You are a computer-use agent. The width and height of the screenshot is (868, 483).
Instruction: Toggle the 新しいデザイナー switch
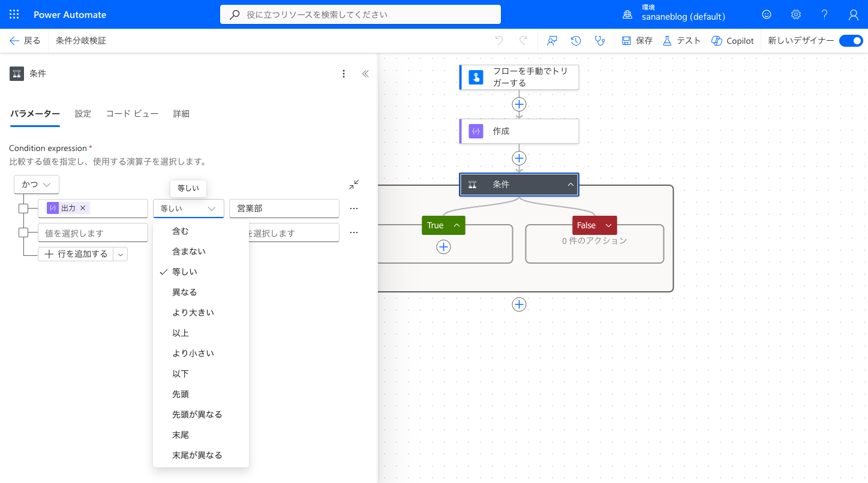[851, 41]
